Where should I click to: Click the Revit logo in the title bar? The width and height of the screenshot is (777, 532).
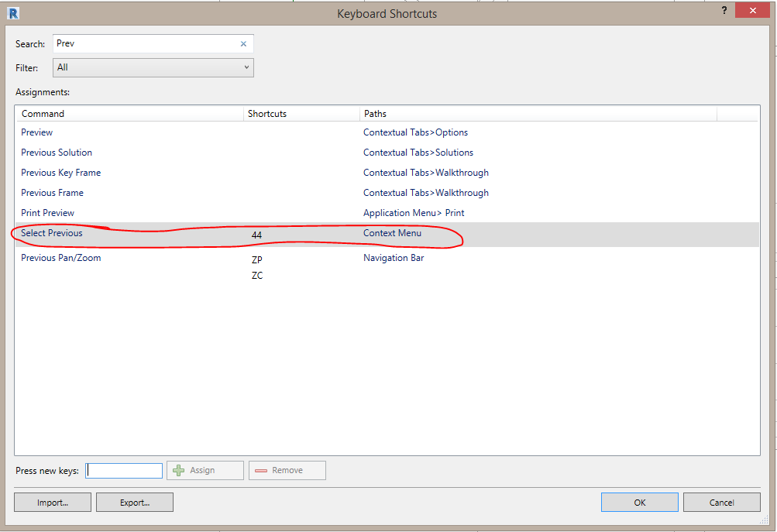(x=14, y=12)
